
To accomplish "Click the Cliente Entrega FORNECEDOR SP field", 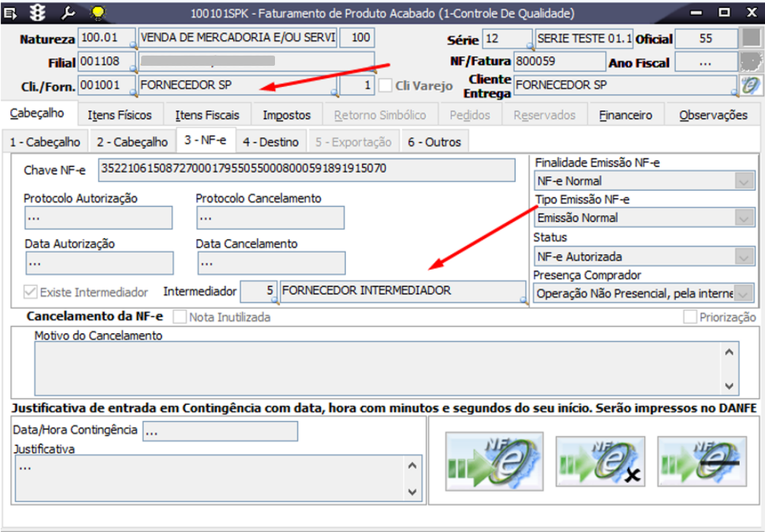I will point(625,85).
